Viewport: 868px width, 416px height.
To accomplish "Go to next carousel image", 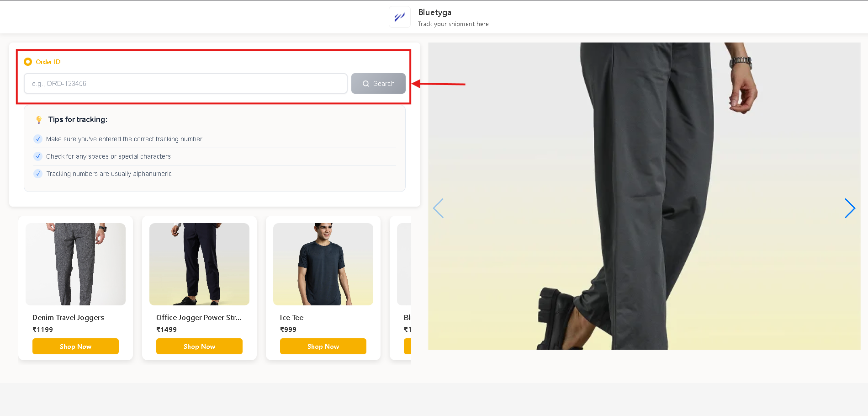I will pyautogui.click(x=850, y=208).
